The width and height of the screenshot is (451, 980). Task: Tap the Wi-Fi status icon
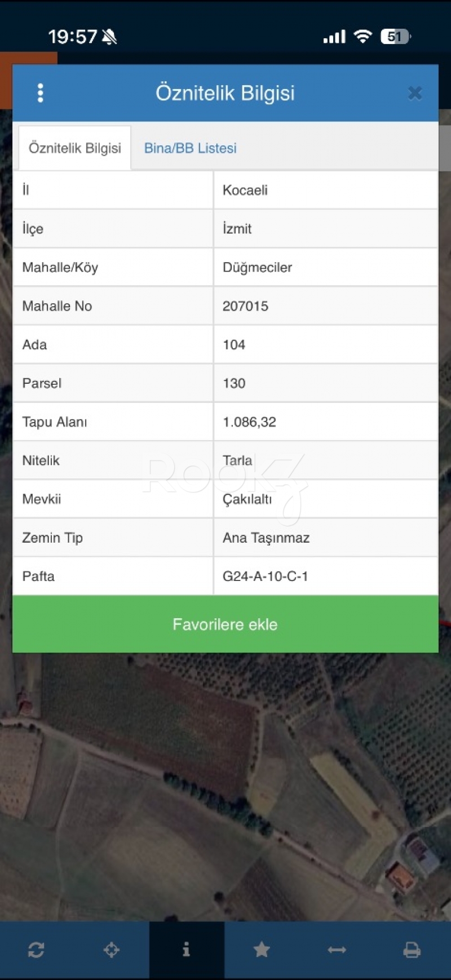[362, 37]
